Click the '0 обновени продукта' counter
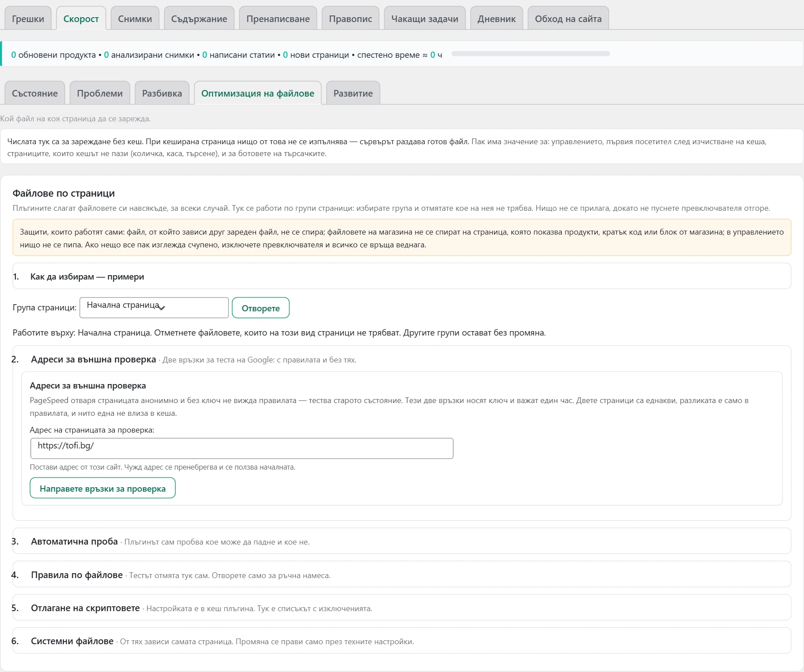Image resolution: width=804 pixels, height=672 pixels. pyautogui.click(x=53, y=55)
